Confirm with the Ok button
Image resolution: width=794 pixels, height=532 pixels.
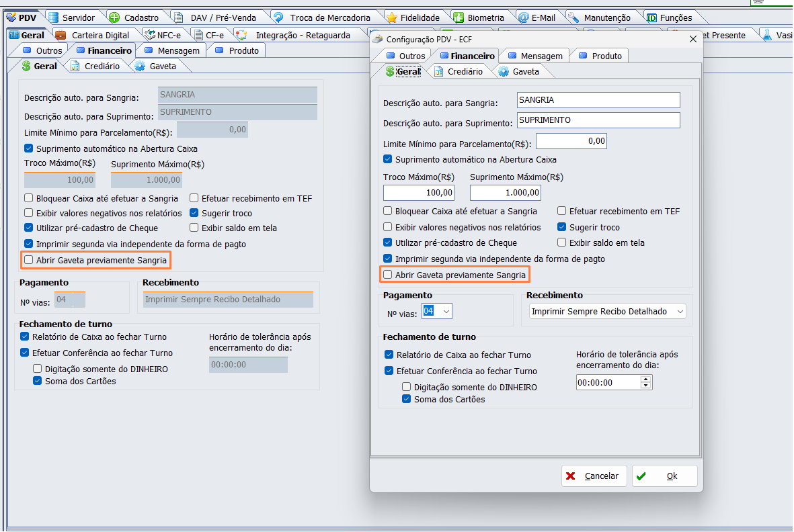tap(664, 476)
